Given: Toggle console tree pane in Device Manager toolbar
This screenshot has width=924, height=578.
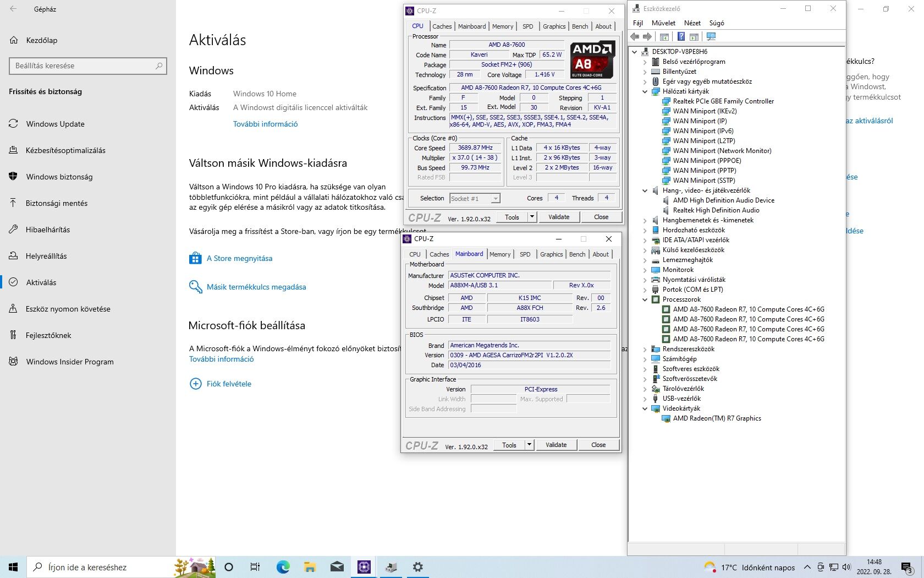Looking at the screenshot, I should click(664, 37).
